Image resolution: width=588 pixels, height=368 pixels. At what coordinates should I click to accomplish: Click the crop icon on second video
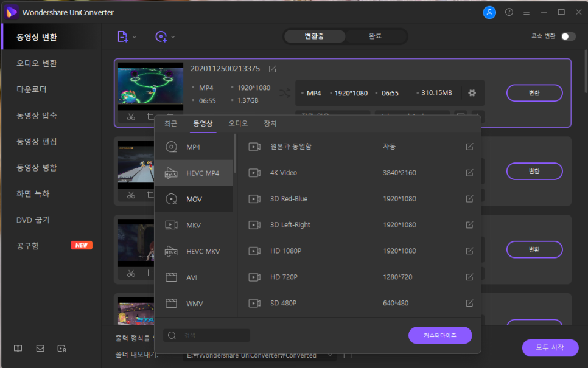coord(150,195)
